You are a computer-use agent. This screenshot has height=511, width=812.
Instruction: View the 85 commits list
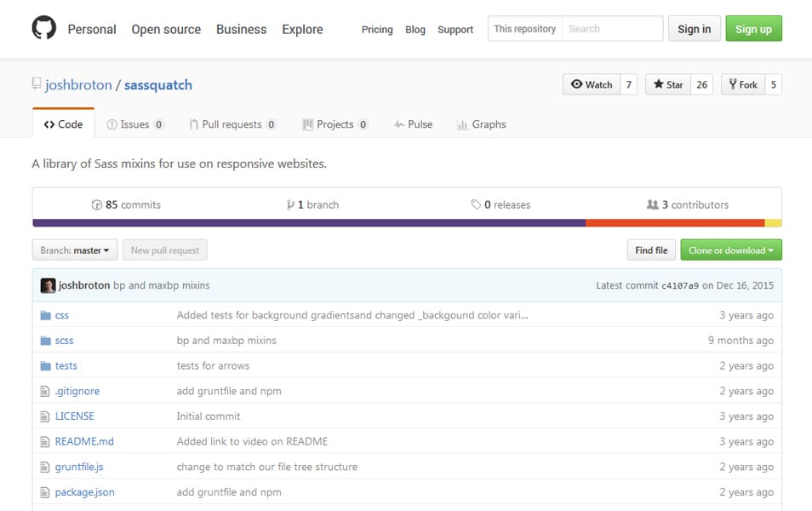[126, 204]
